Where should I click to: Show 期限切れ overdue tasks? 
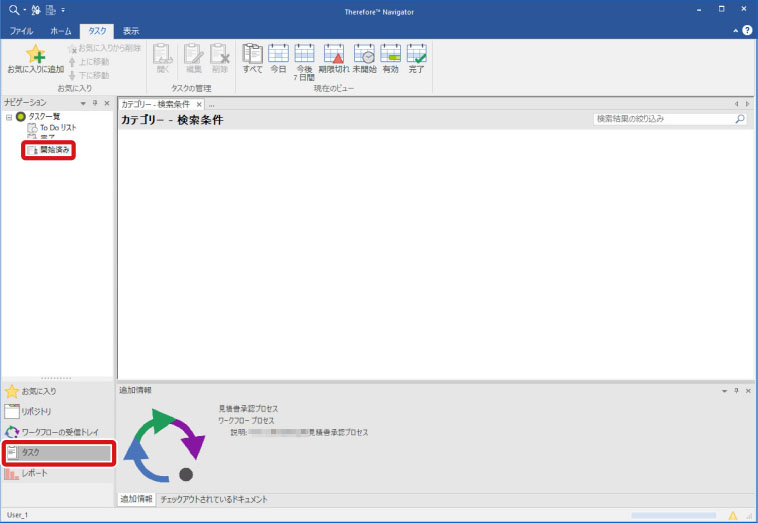tap(333, 58)
